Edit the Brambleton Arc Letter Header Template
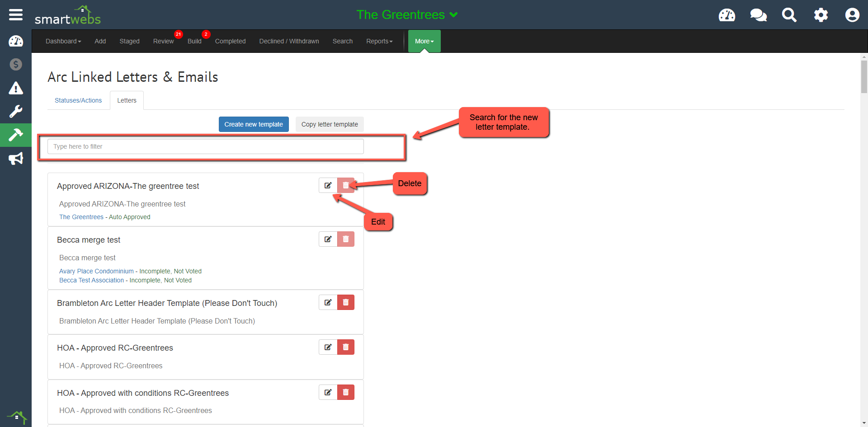The width and height of the screenshot is (868, 427). point(328,302)
